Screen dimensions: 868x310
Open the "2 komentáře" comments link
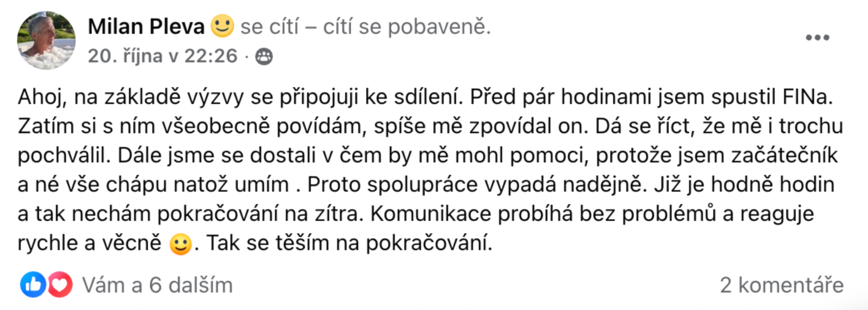782,285
